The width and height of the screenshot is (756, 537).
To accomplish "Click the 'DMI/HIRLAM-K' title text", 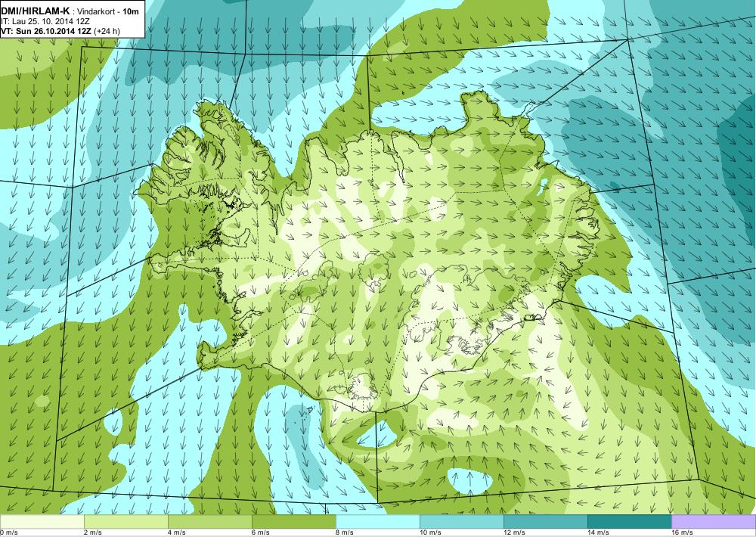I will (36, 11).
